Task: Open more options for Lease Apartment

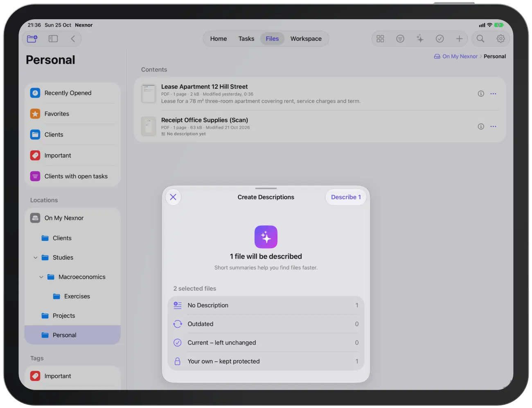Action: point(494,94)
